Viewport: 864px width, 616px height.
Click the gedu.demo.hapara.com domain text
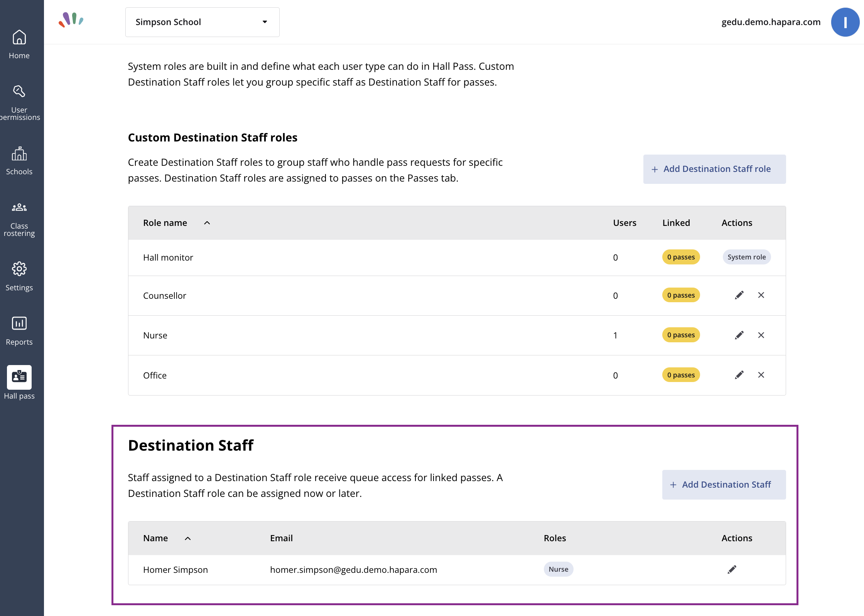771,22
